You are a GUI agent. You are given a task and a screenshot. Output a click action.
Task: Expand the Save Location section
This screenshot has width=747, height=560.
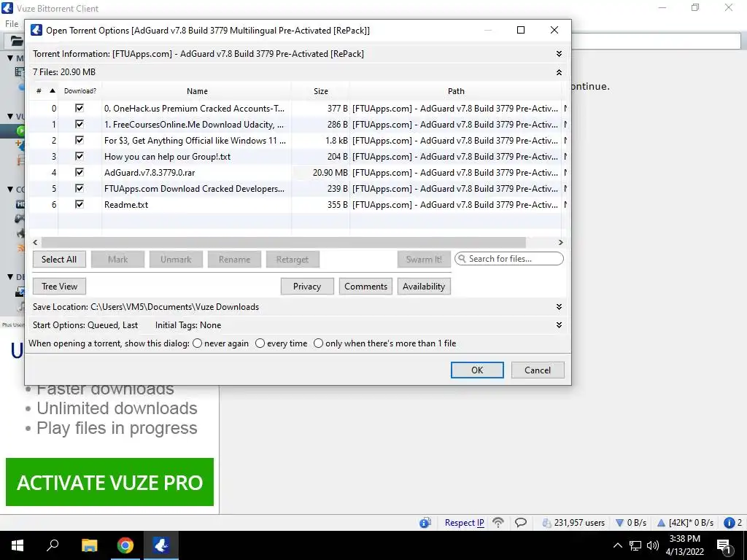[559, 307]
